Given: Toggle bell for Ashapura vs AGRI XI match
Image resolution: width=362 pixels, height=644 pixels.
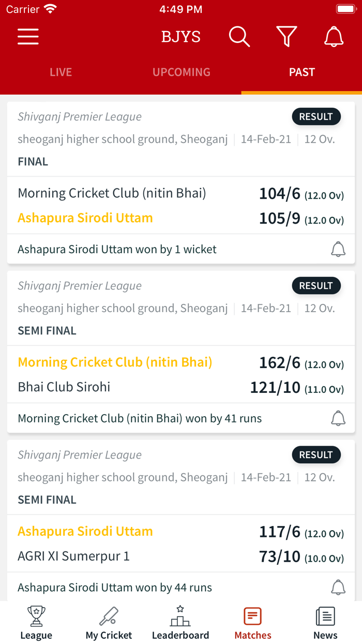Looking at the screenshot, I should click(x=338, y=588).
